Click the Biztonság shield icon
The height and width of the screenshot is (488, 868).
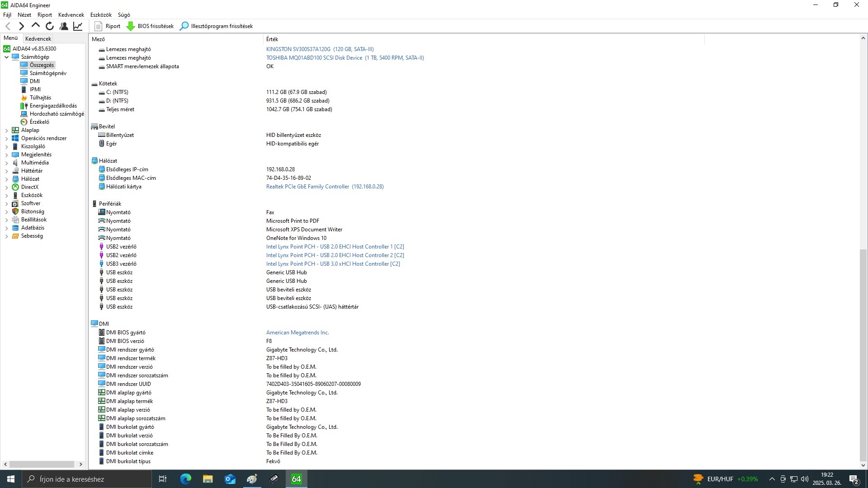coord(15,211)
